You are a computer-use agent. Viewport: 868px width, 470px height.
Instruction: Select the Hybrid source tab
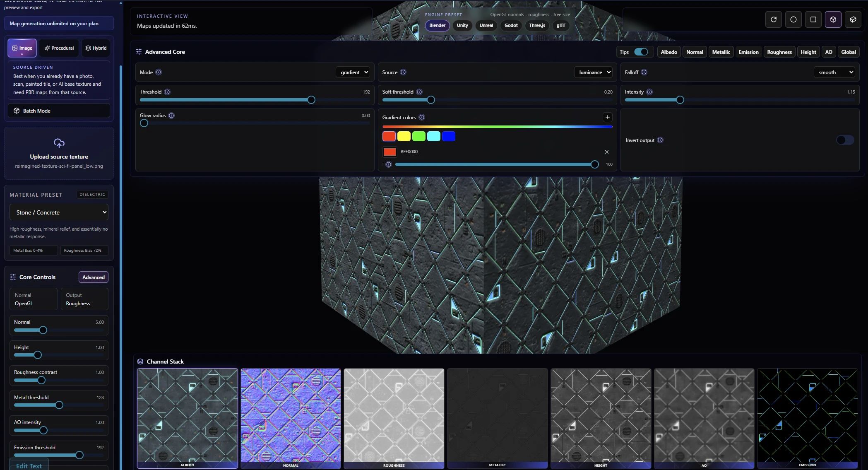point(96,48)
